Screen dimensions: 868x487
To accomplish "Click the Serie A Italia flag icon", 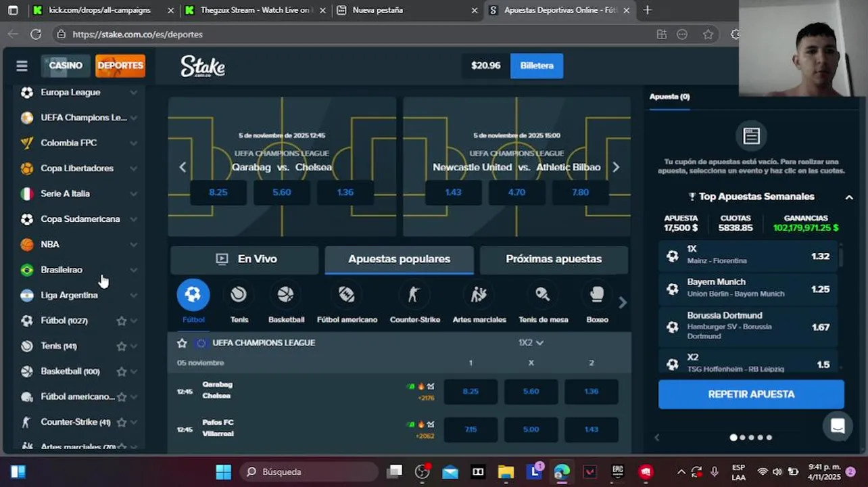I will click(x=26, y=193).
